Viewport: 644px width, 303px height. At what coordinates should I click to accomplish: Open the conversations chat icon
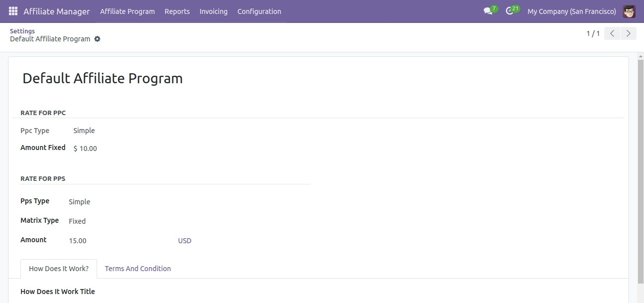point(488,11)
